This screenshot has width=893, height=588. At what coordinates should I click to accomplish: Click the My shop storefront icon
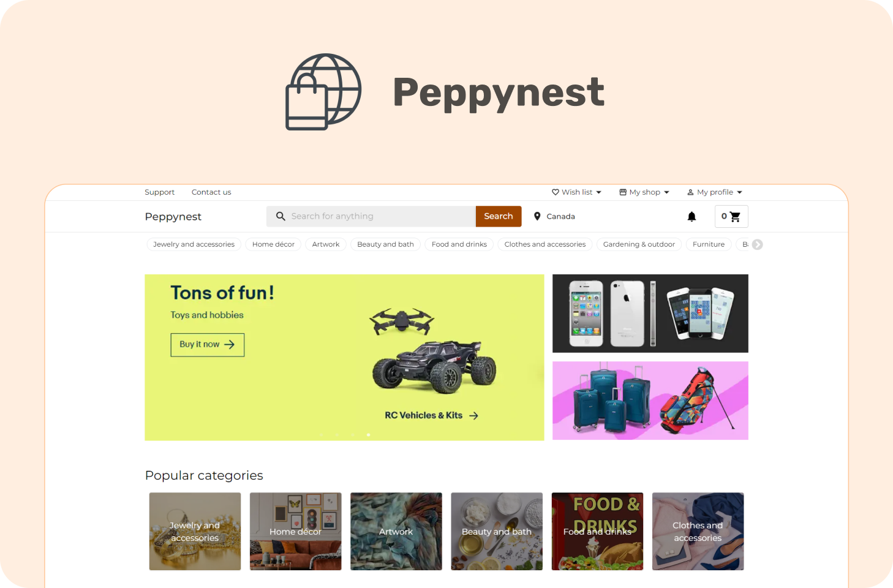(623, 192)
